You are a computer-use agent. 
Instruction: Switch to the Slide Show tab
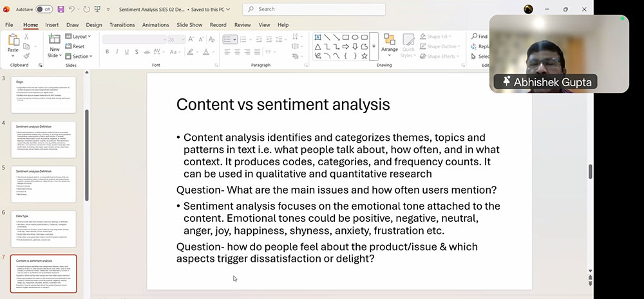[x=189, y=24]
